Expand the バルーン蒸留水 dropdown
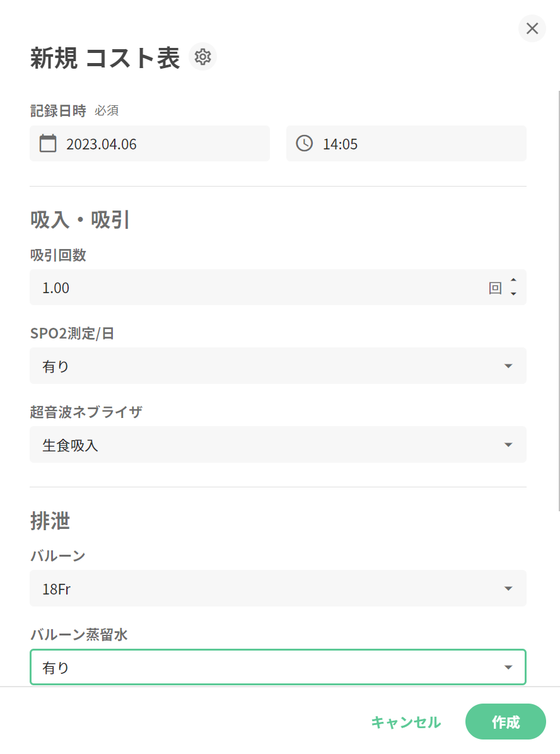Screen dimensions: 560x754 (x=277, y=668)
